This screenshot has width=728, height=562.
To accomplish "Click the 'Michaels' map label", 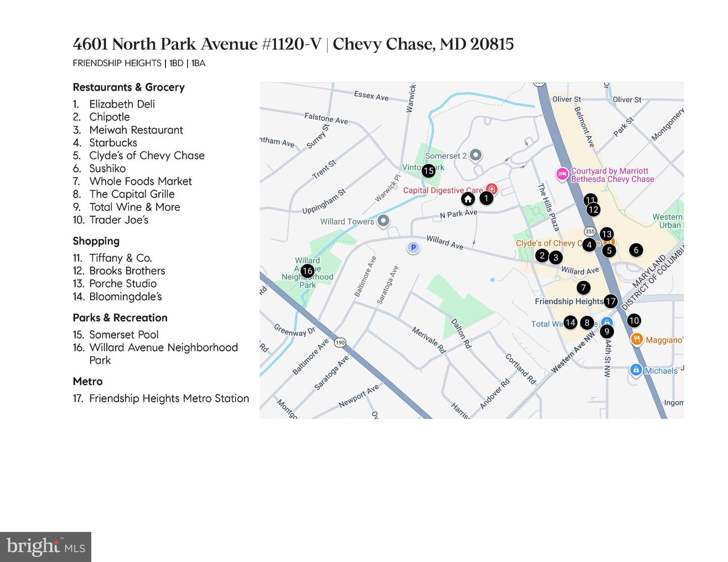I will pyautogui.click(x=661, y=371).
